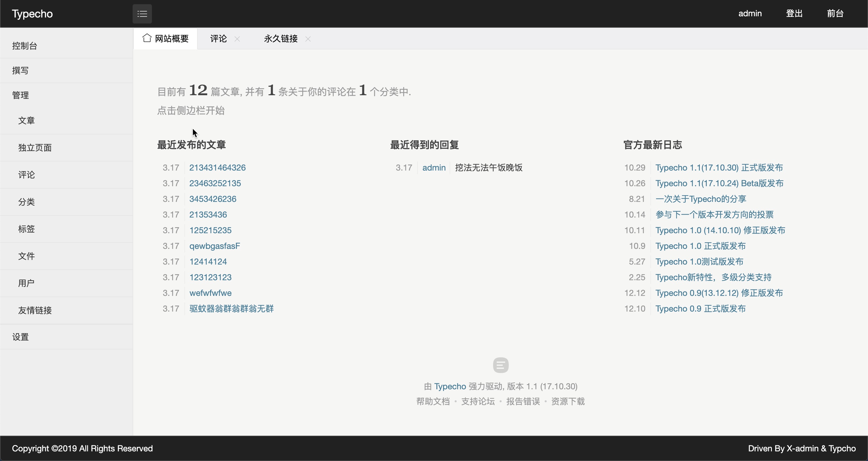Expand the 撰写 sidebar section

coord(20,71)
